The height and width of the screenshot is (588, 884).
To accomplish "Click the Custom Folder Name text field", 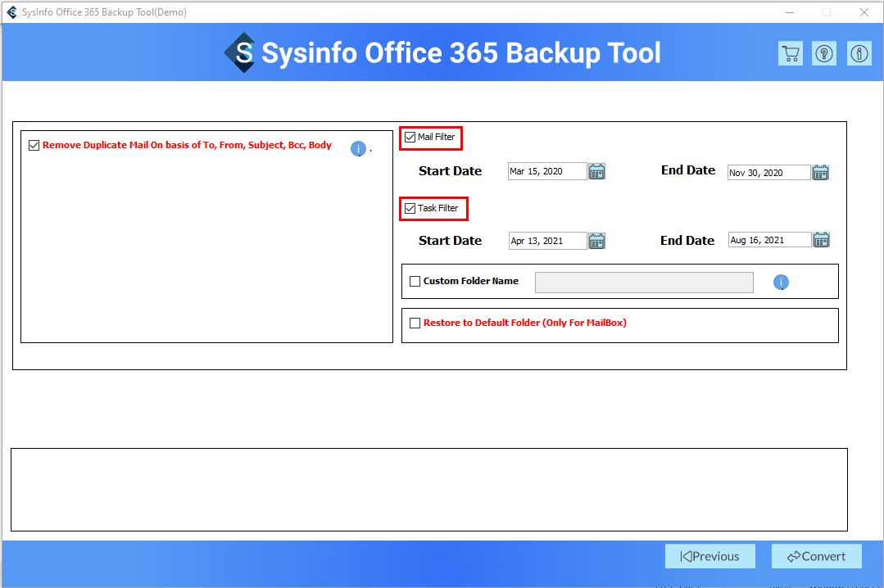I will click(x=643, y=283).
